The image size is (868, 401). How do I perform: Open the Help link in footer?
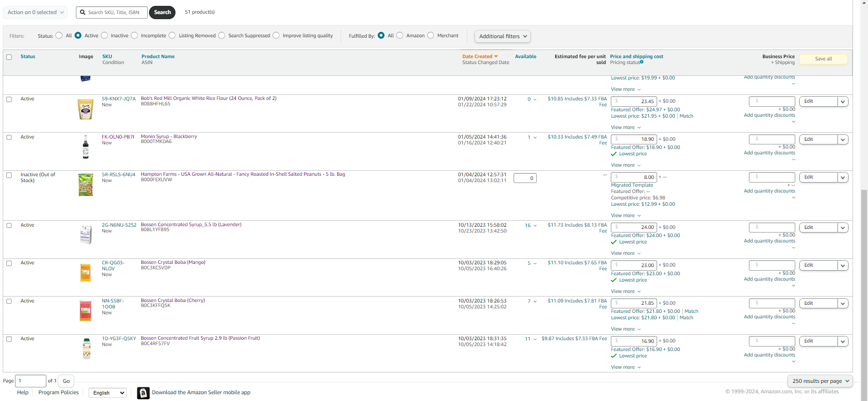pyautogui.click(x=23, y=392)
